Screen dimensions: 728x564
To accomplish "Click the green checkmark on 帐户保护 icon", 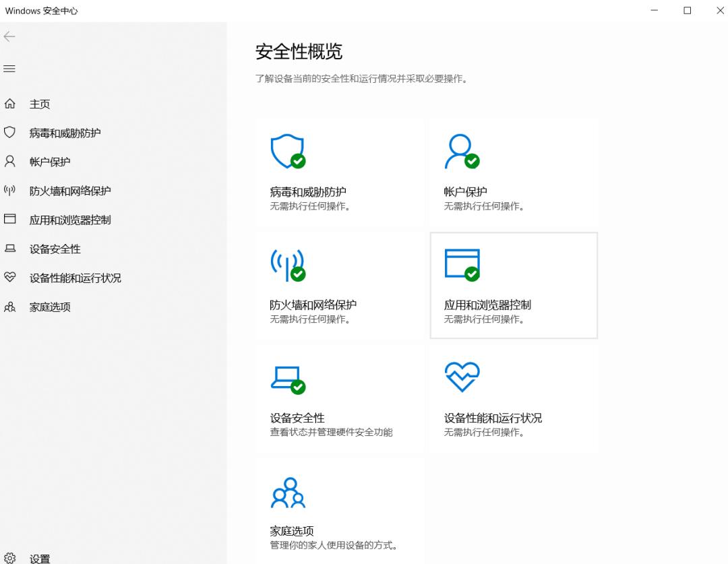I will click(x=473, y=162).
